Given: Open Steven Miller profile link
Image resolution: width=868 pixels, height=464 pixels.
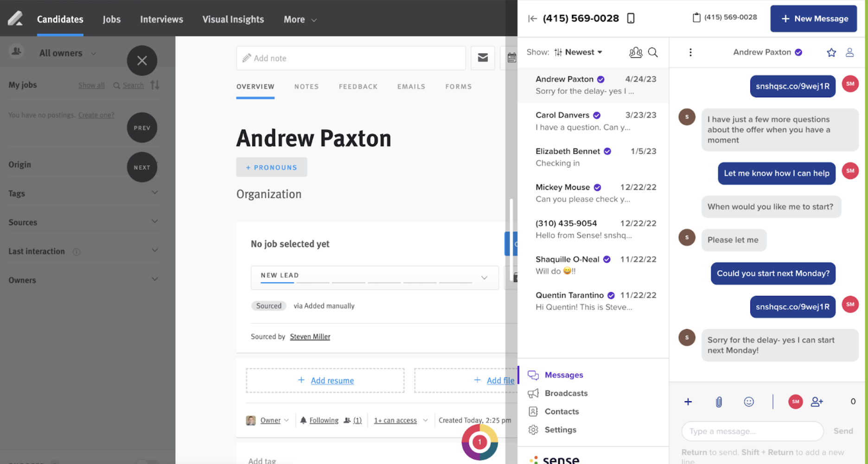Looking at the screenshot, I should tap(310, 336).
